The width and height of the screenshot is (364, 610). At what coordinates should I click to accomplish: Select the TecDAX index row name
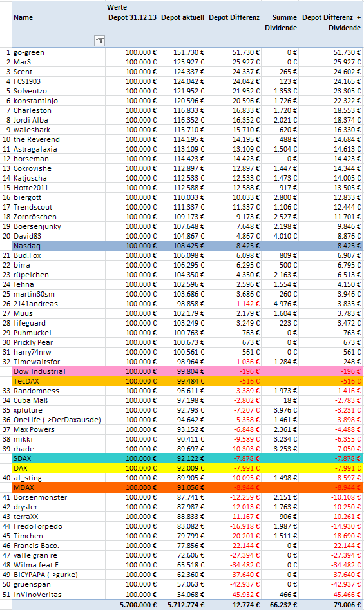[x=26, y=381]
